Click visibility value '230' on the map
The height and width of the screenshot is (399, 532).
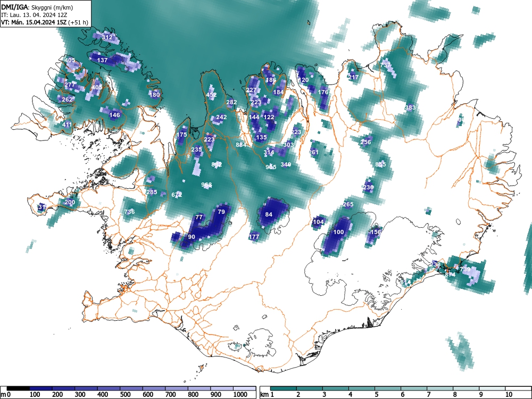(368, 187)
